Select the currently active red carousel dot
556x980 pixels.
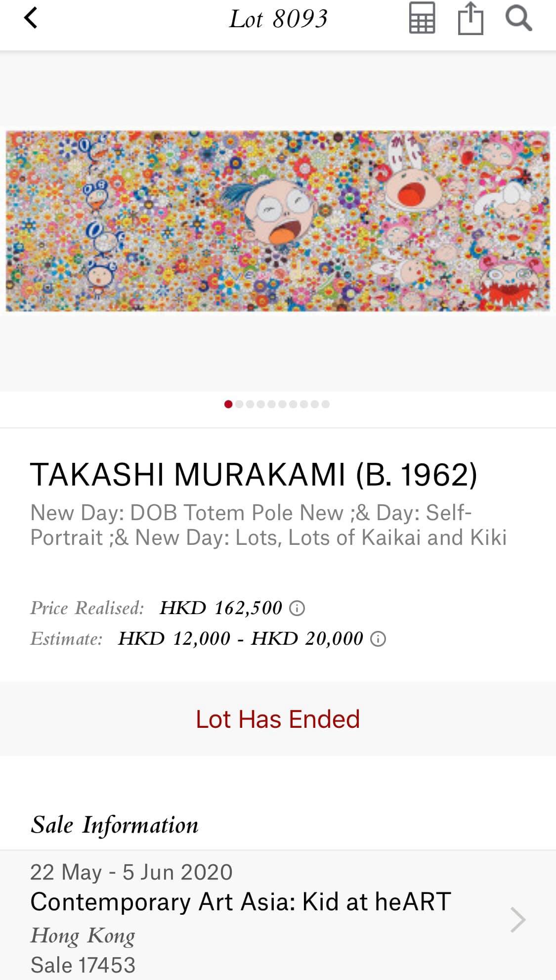click(x=229, y=404)
